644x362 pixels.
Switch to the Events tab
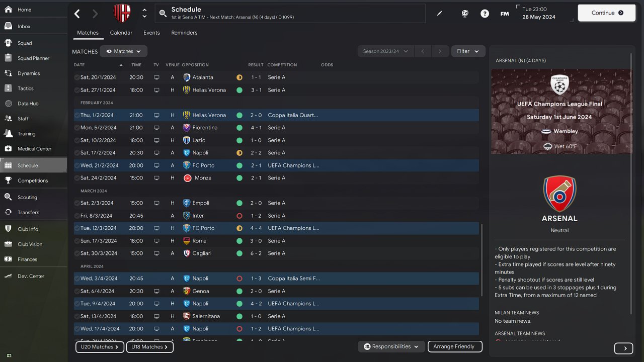click(x=151, y=33)
